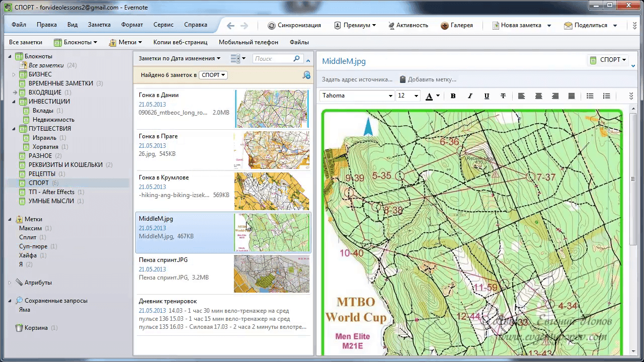Viewport: 644px width, 362px height.
Task: Expand the Атрибуты section
Action: tap(10, 283)
